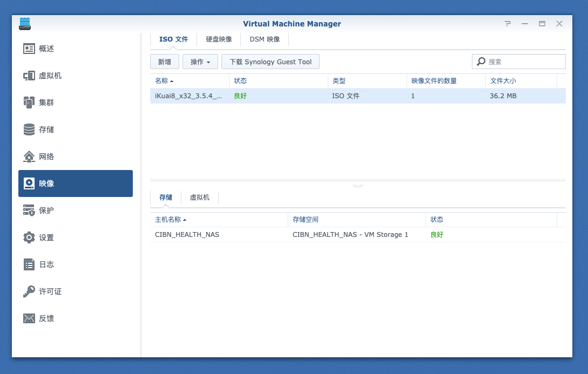Select the iKuai8_x32_3.5.4 image row
The width and height of the screenshot is (588, 374).
click(358, 96)
